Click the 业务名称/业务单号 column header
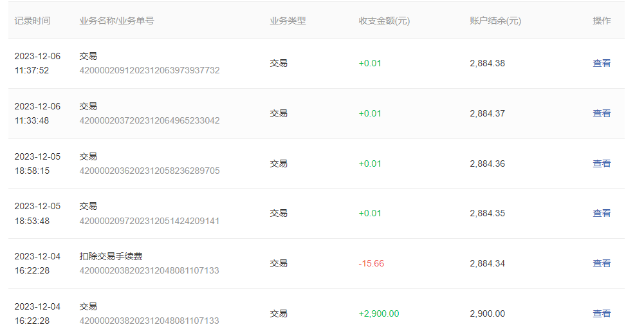Viewport: 644px width, 336px height. (116, 21)
